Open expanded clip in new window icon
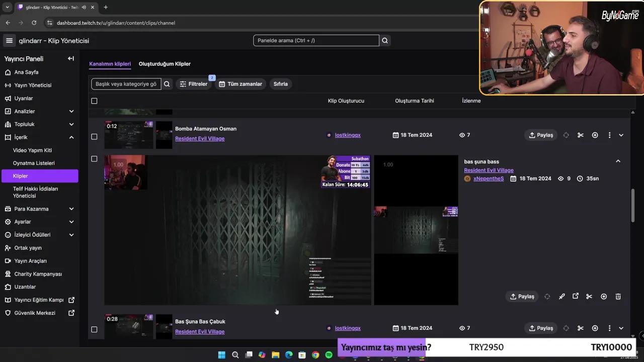 click(x=576, y=296)
